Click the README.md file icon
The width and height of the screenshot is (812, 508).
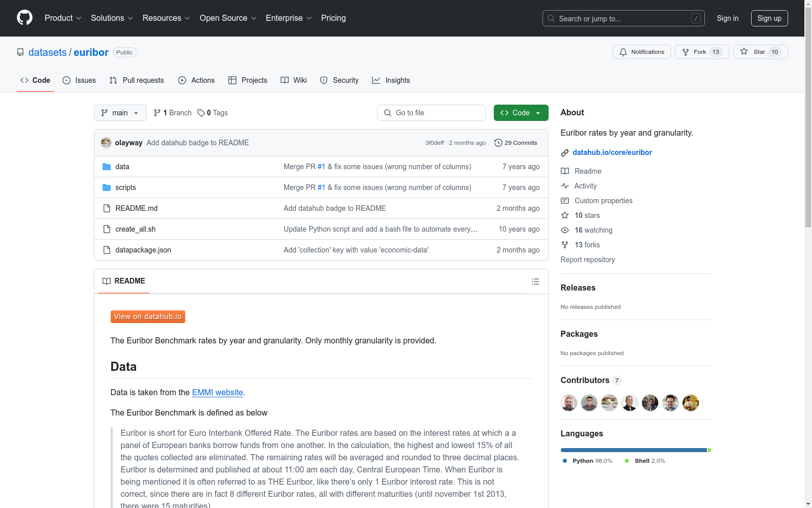[x=107, y=208]
